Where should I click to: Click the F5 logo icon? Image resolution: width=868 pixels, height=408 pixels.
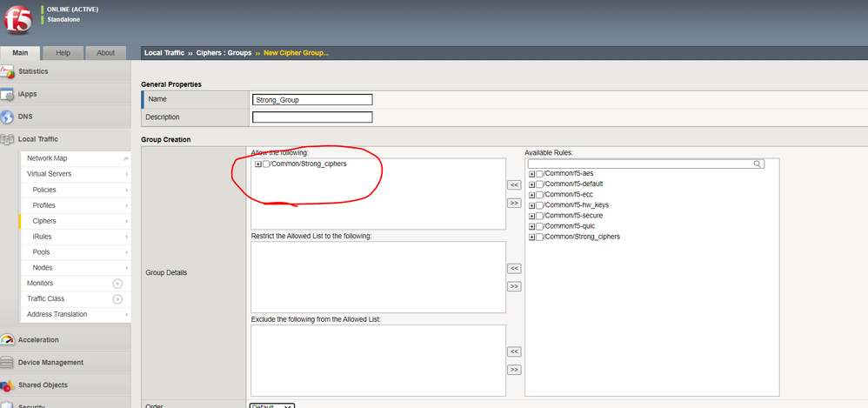click(17, 21)
